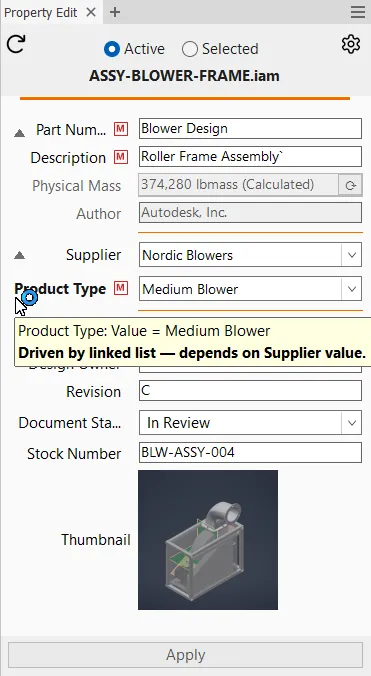
Task: Click the red M marker beside Part Number
Action: (x=121, y=128)
